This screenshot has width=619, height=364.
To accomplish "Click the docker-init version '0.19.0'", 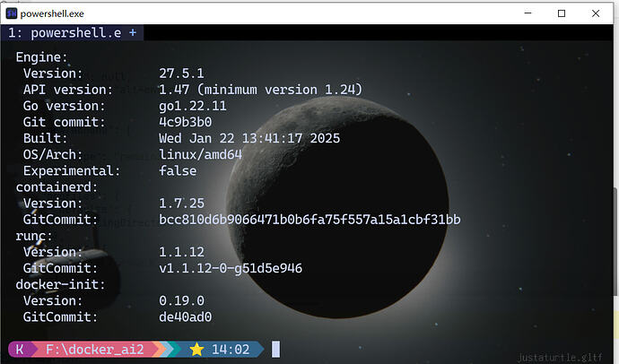I will [x=181, y=301].
